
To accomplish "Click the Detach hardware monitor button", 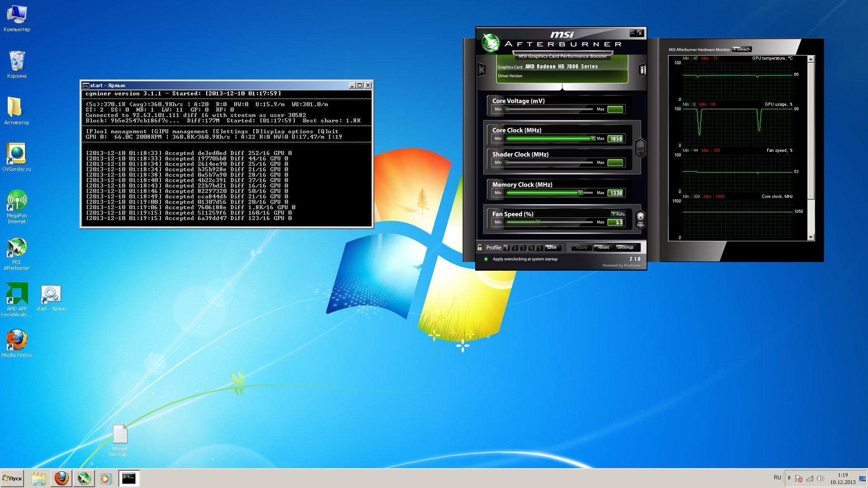I will pos(741,49).
